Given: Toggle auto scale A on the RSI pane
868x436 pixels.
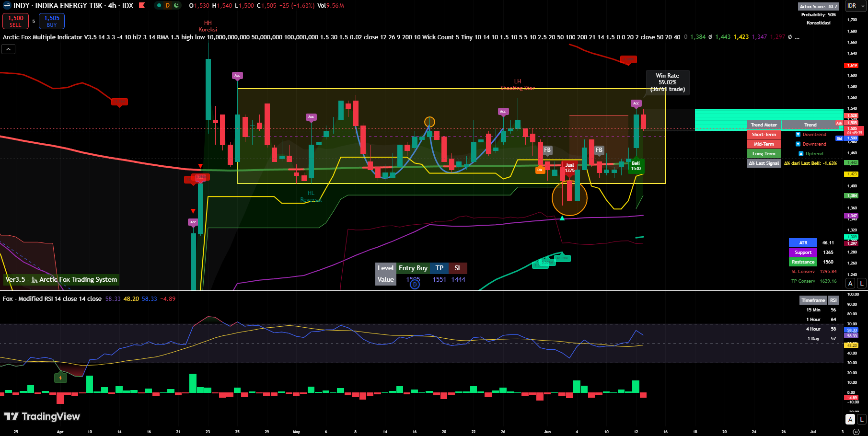Looking at the screenshot, I should (850, 419).
